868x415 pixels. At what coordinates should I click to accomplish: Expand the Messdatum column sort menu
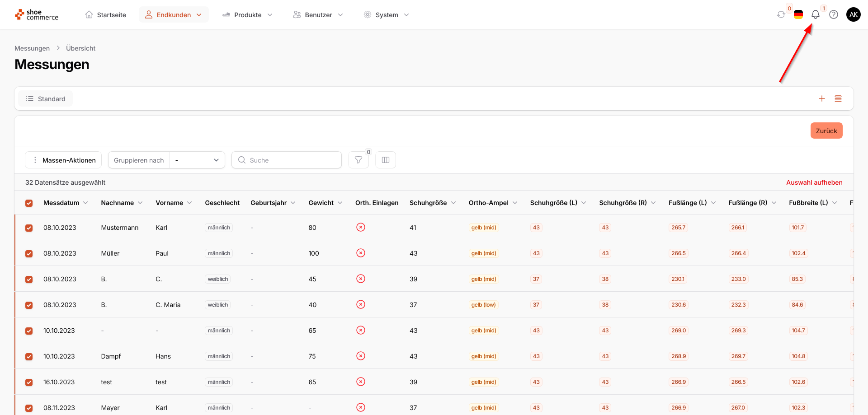85,203
